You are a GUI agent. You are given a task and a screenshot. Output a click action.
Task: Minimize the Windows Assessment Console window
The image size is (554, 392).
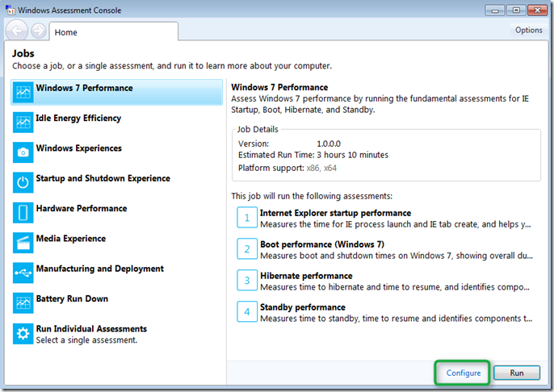click(494, 10)
